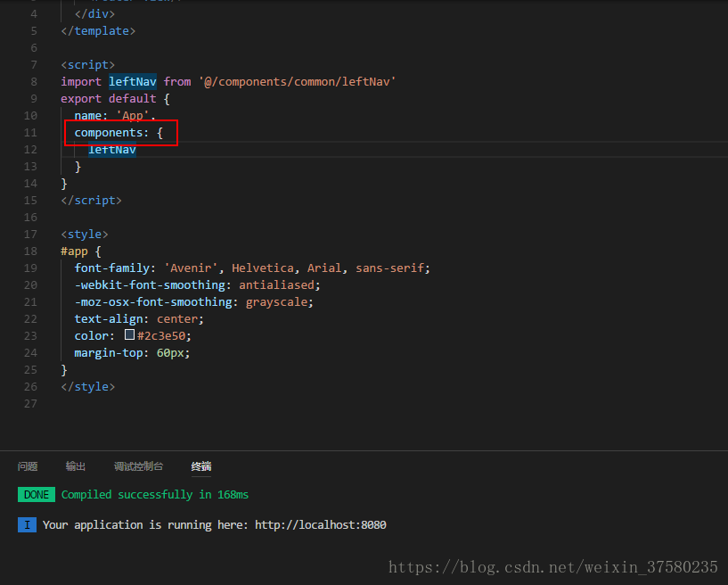Place cursor on 'components: {' text
The width and height of the screenshot is (728, 585).
tap(119, 133)
